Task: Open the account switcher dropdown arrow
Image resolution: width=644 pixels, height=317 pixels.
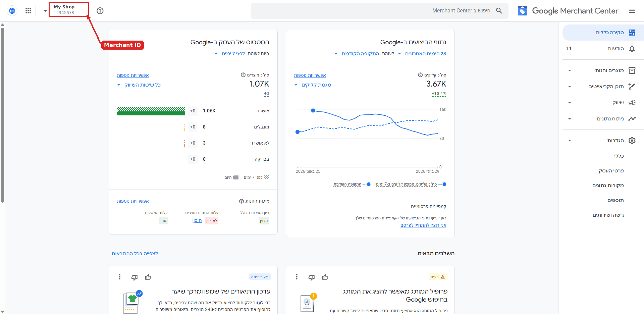Action: (45, 11)
